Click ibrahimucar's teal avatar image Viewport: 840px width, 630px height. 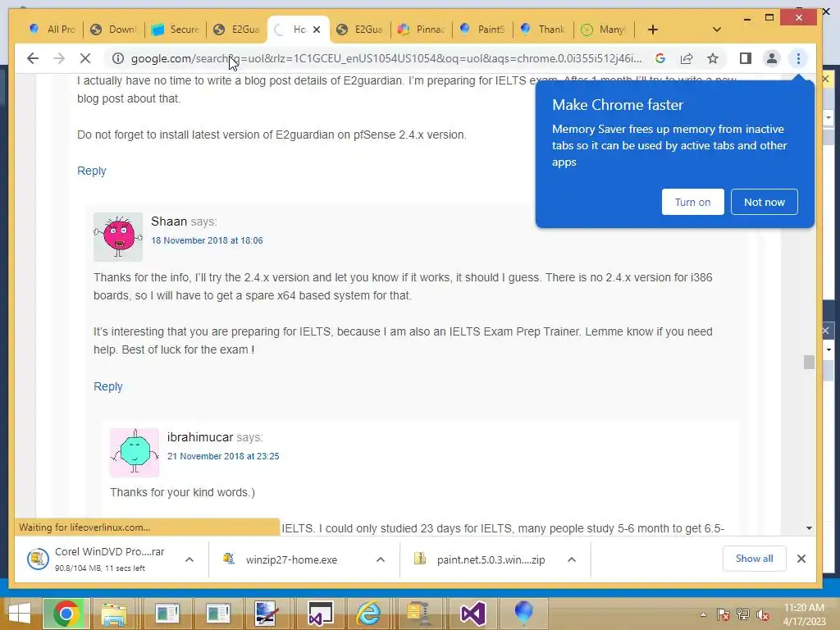(135, 453)
